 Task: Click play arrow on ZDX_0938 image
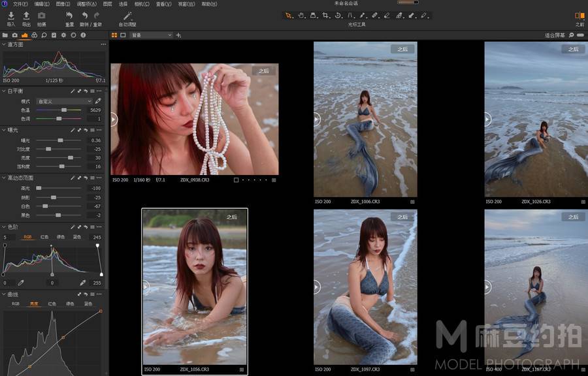114,119
